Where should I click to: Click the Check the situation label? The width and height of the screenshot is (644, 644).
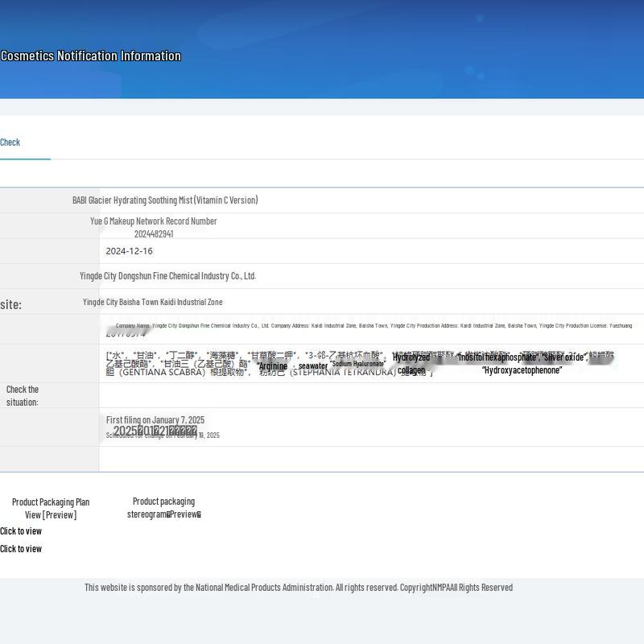point(23,395)
